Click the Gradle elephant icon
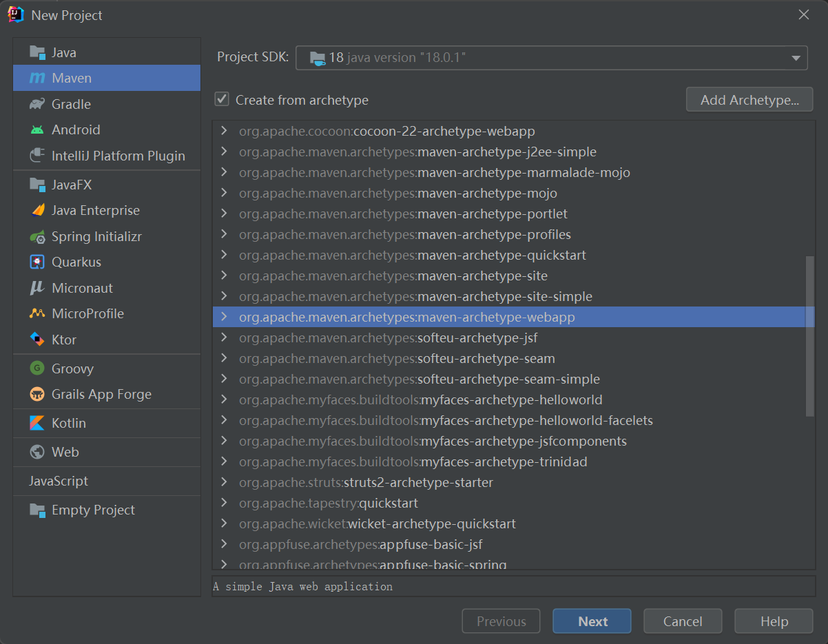Image resolution: width=828 pixels, height=644 pixels. (37, 104)
